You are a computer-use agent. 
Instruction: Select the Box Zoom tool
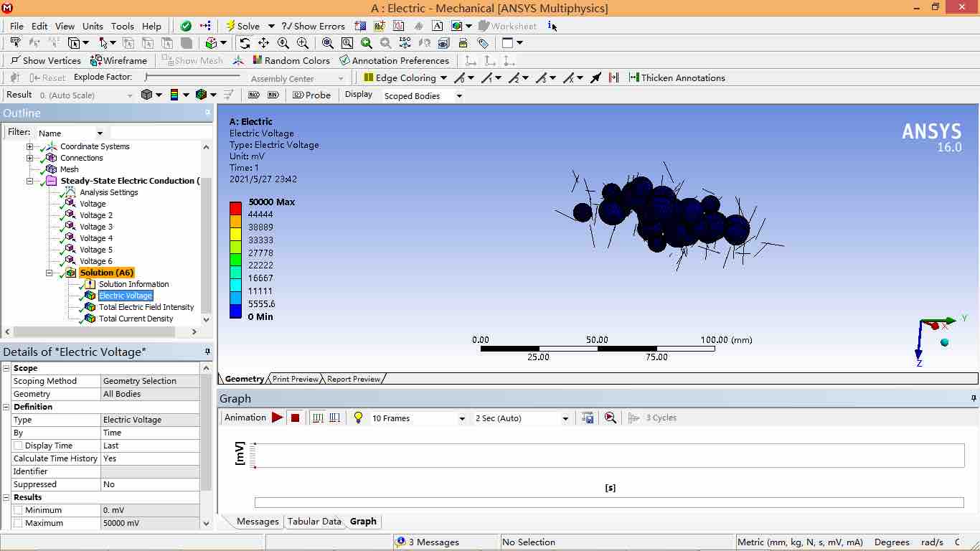pyautogui.click(x=303, y=43)
